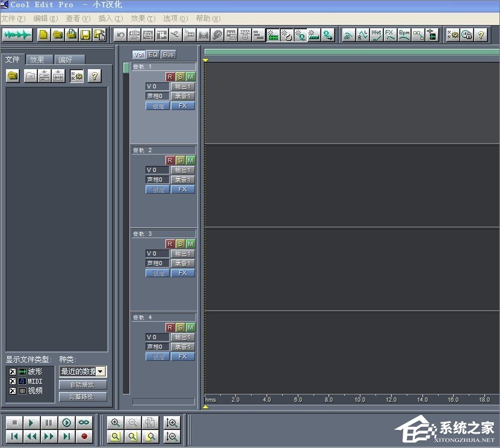Solo Track 1 (S)
Viewport: 500px width, 448px height.
(x=180, y=77)
